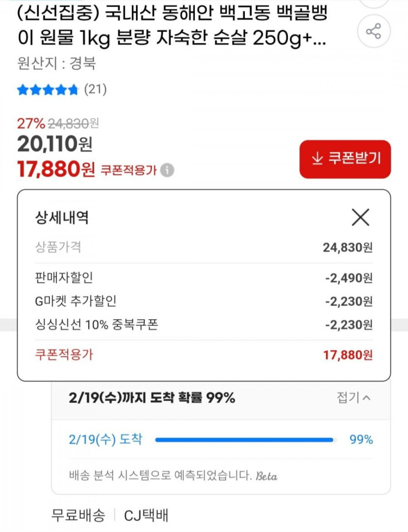Collapse the delivery estimate with 접기
Image resolution: width=408 pixels, height=532 pixels.
click(x=354, y=398)
